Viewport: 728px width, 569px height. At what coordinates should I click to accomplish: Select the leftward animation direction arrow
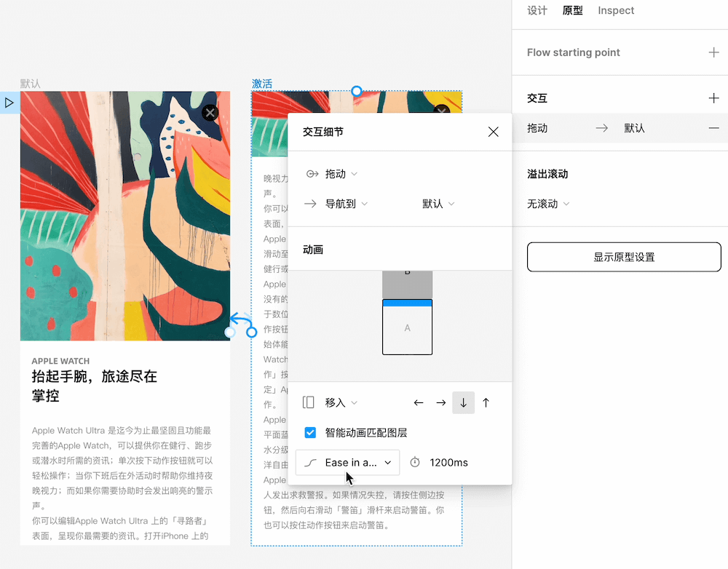click(x=419, y=402)
